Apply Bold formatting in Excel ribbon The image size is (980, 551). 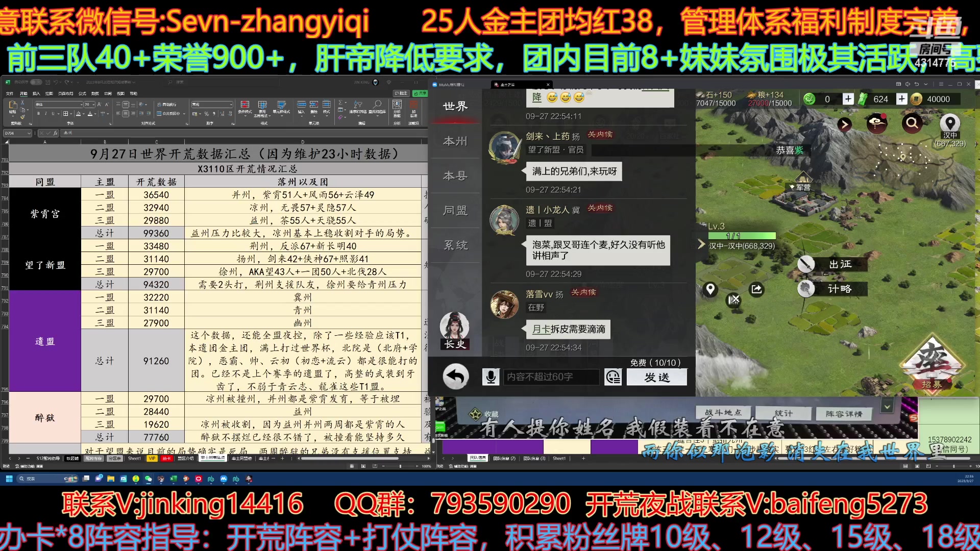(38, 113)
